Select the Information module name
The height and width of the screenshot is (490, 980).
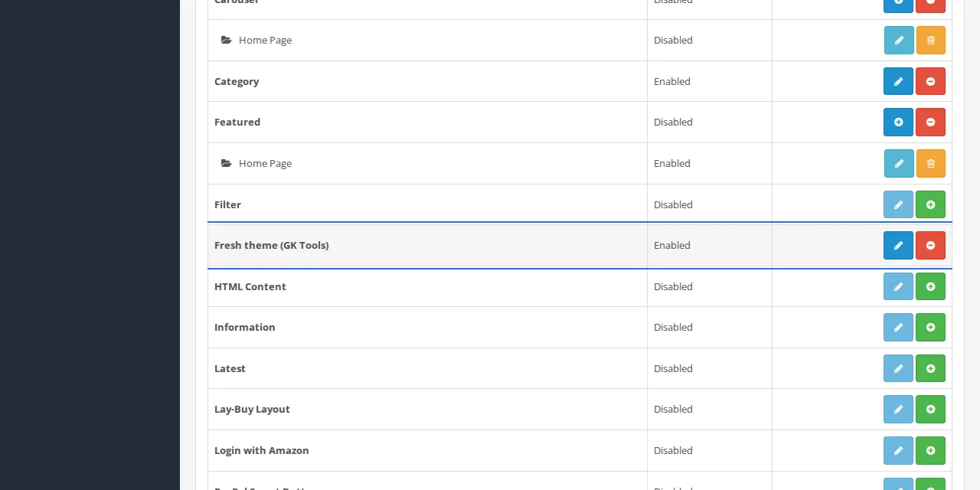[x=244, y=327]
